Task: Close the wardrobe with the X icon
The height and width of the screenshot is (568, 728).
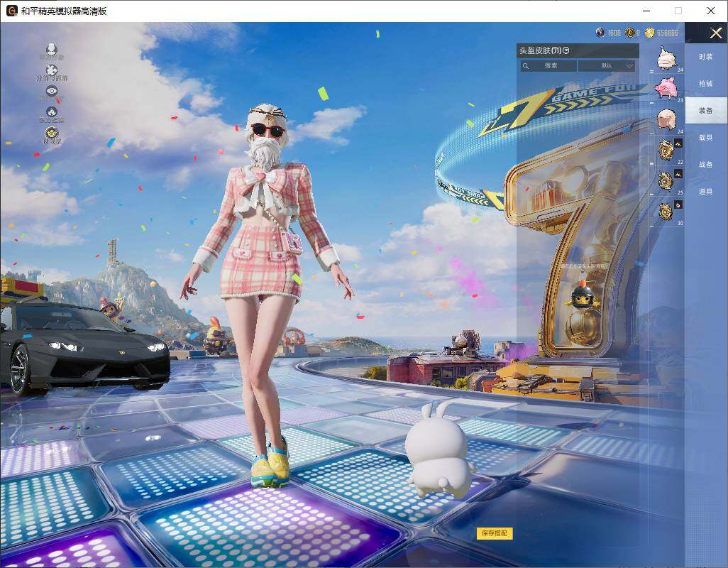Action: (715, 33)
